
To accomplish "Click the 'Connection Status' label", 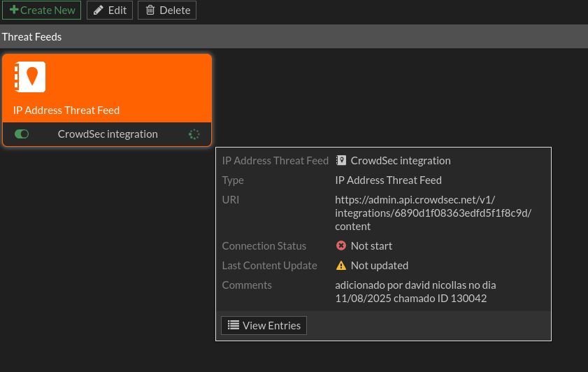I will tap(264, 246).
